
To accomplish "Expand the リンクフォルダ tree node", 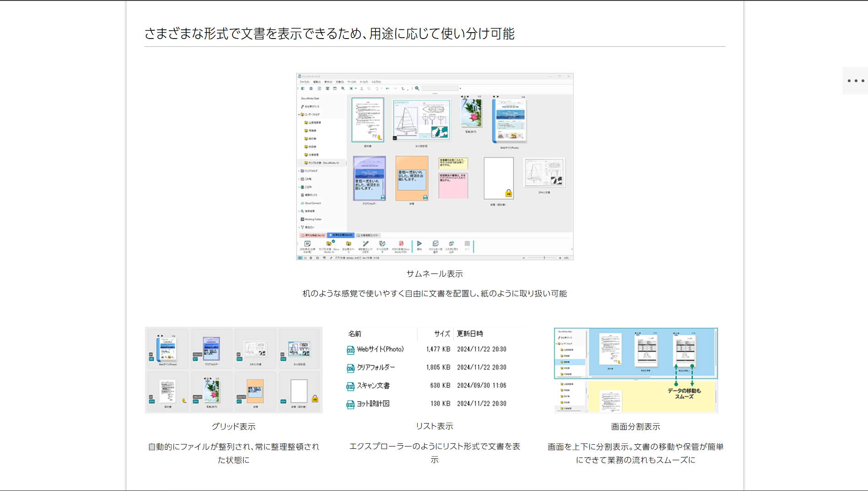I will [x=299, y=171].
